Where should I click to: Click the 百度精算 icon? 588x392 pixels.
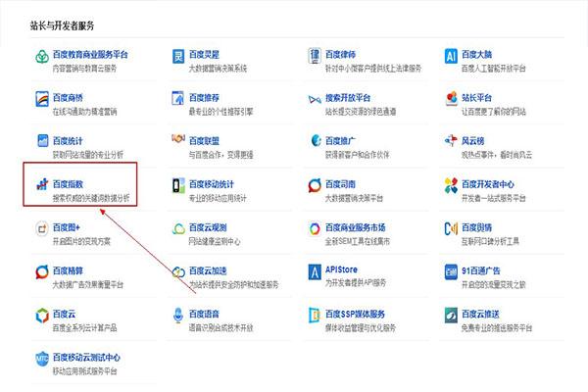42,272
